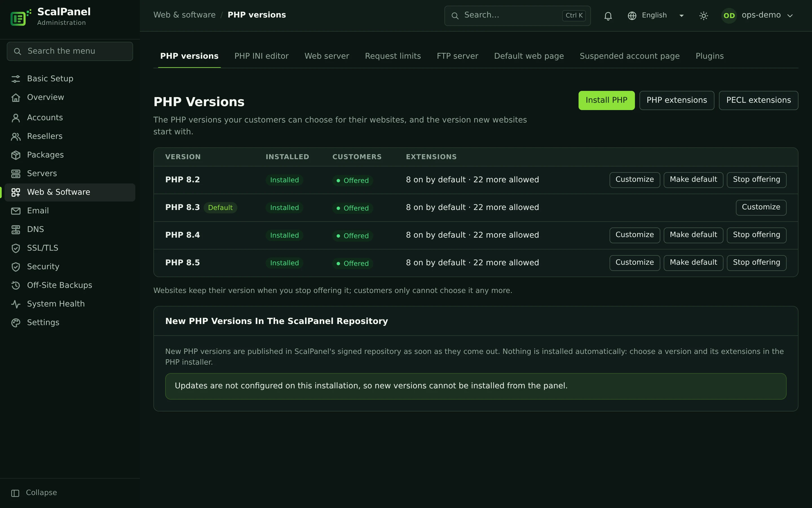This screenshot has height=508, width=812.
Task: Toggle light theme sun icon
Action: point(704,16)
